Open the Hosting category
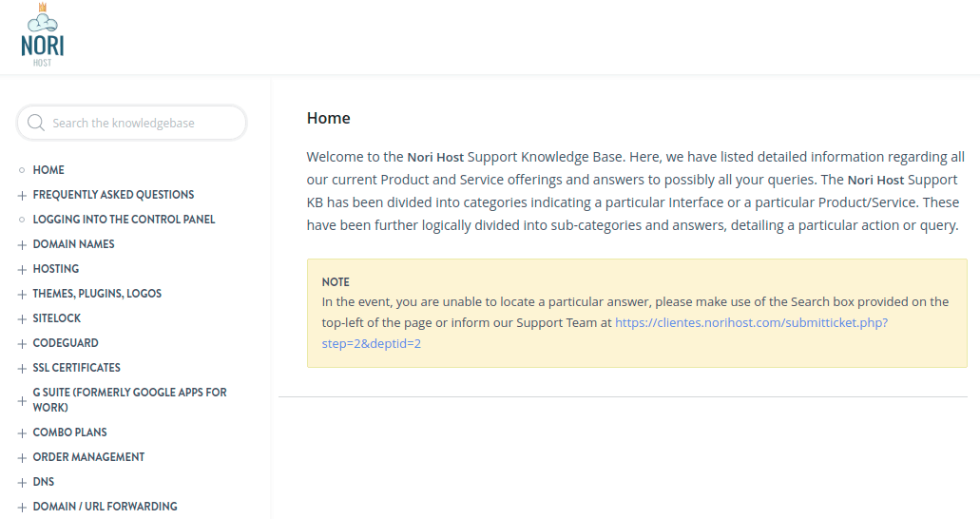Screen dimensions: 980x519 point(56,269)
